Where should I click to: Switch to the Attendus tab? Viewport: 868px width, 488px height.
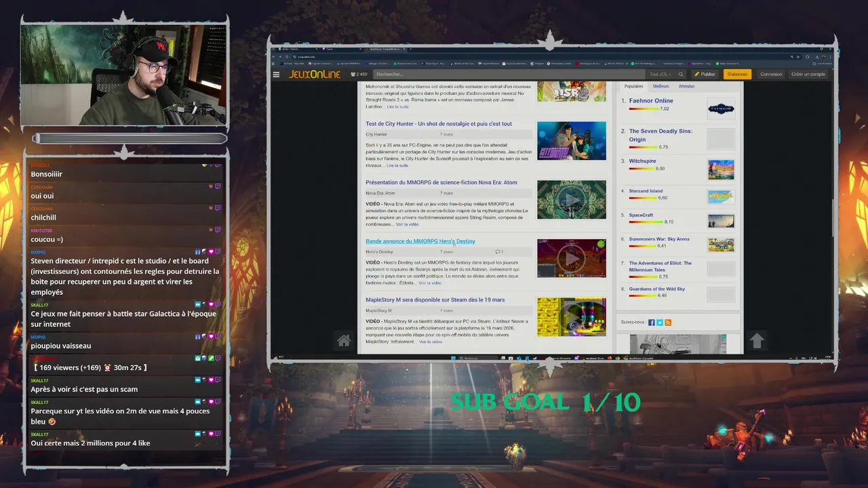(x=686, y=86)
